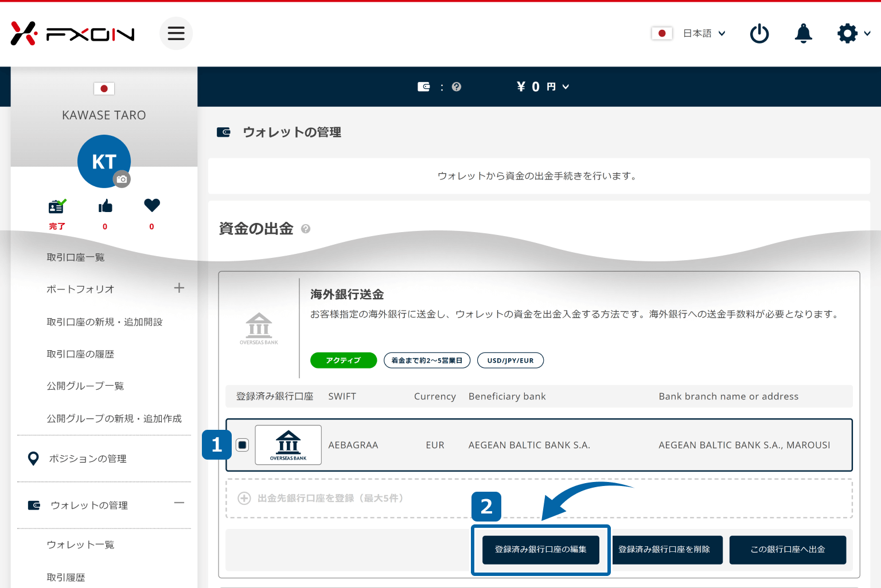Open 取引口座の履歴
Screen dimensions: 881x588
pyautogui.click(x=80, y=354)
